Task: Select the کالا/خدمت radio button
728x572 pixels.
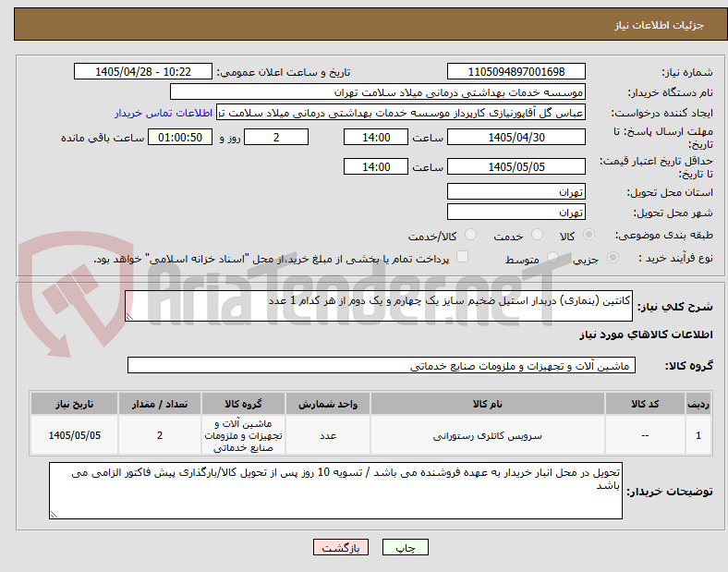Action: pos(470,235)
